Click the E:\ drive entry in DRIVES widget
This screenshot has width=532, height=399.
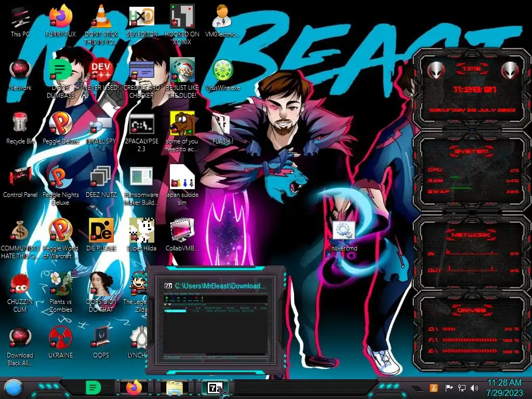(x=474, y=351)
